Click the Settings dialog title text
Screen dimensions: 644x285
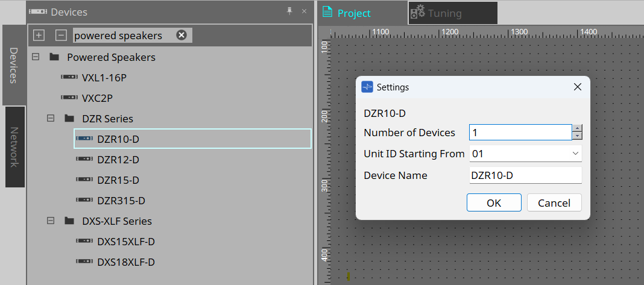point(393,87)
